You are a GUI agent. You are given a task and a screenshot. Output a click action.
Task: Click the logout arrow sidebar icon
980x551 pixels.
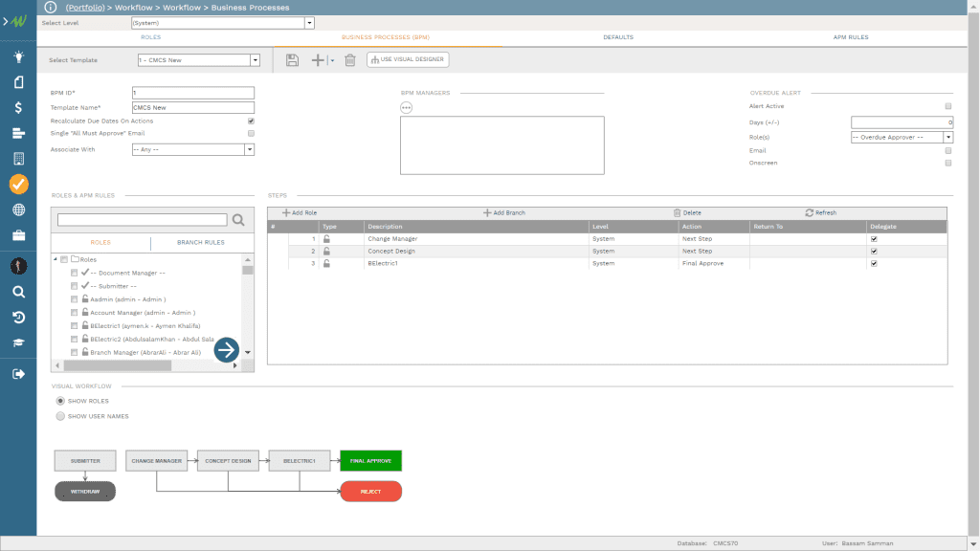pos(19,374)
